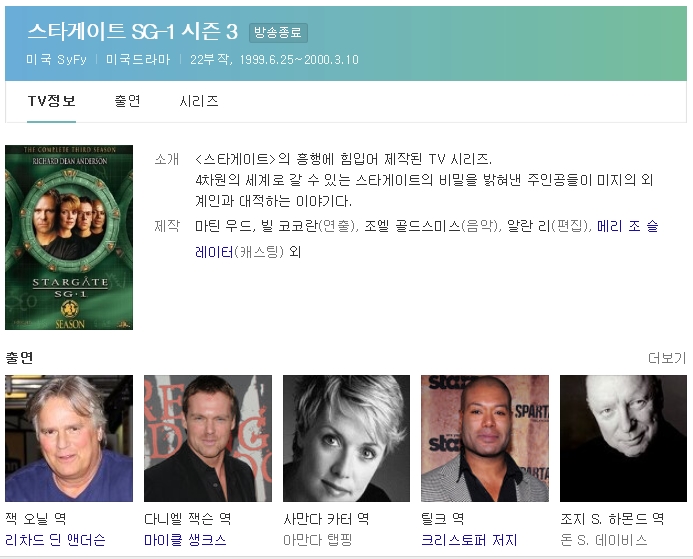Viewport: 693px width, 559px height.
Task: Switch to the 출연 tab
Action: (x=127, y=101)
